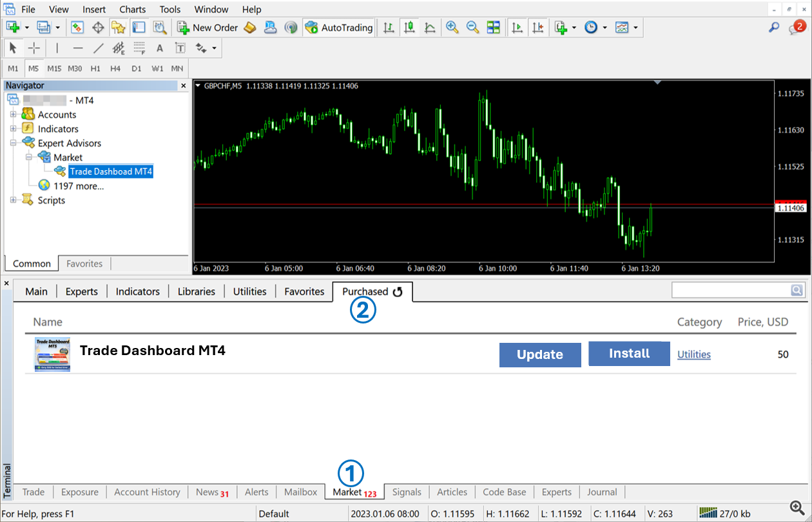Image resolution: width=812 pixels, height=522 pixels.
Task: Select the Fibonacci retracement tool
Action: click(x=139, y=48)
